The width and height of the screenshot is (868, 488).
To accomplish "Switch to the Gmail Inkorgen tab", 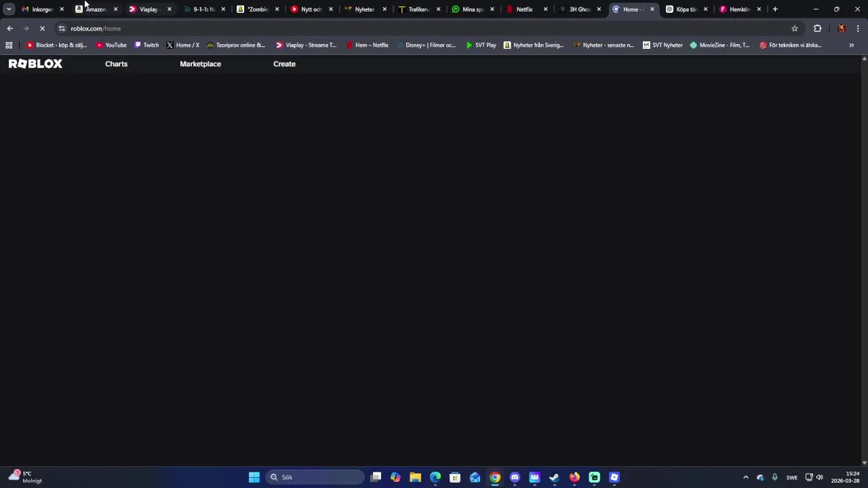I will point(43,9).
